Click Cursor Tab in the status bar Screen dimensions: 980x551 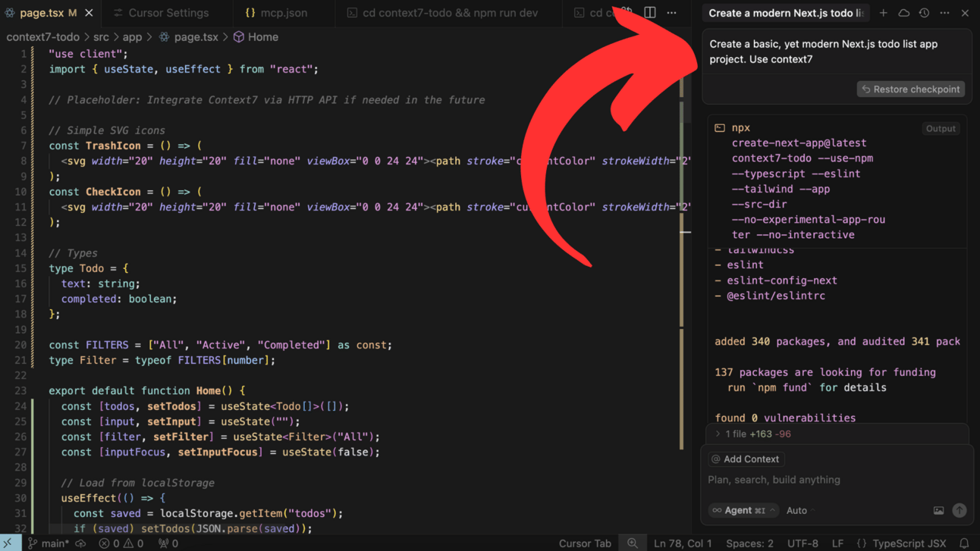click(x=585, y=543)
